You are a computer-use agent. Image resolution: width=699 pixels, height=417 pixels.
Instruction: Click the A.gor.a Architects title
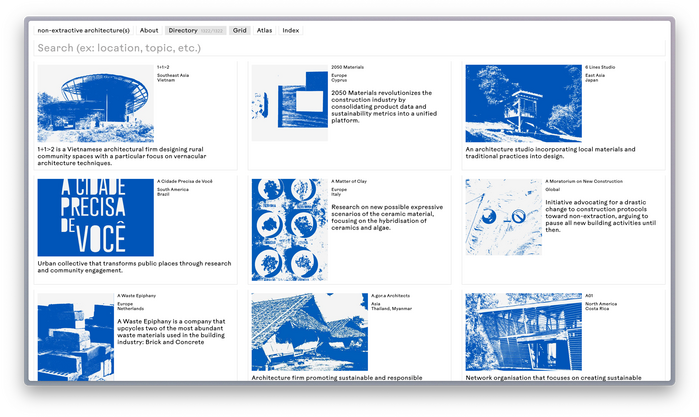click(x=390, y=296)
